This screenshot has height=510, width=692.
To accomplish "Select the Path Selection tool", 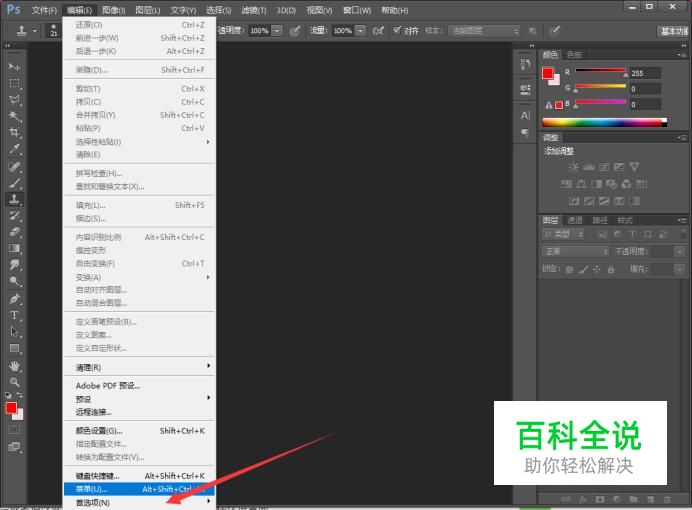I will coord(14,331).
